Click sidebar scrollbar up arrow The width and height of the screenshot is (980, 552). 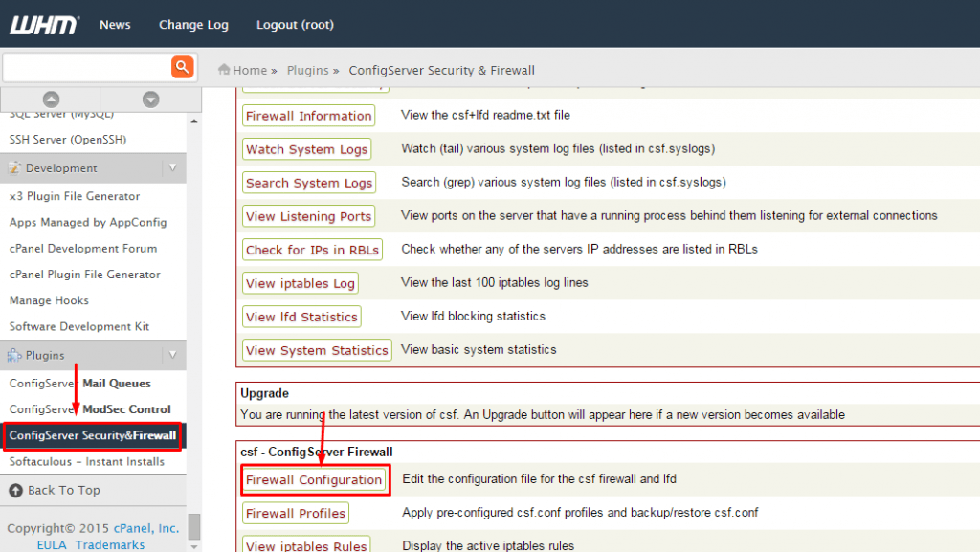point(194,121)
